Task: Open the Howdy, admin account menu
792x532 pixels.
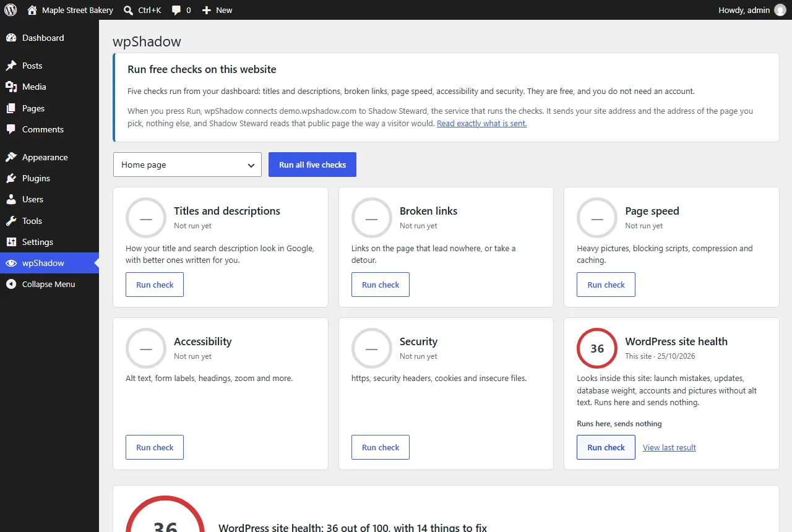Action: pyautogui.click(x=752, y=10)
